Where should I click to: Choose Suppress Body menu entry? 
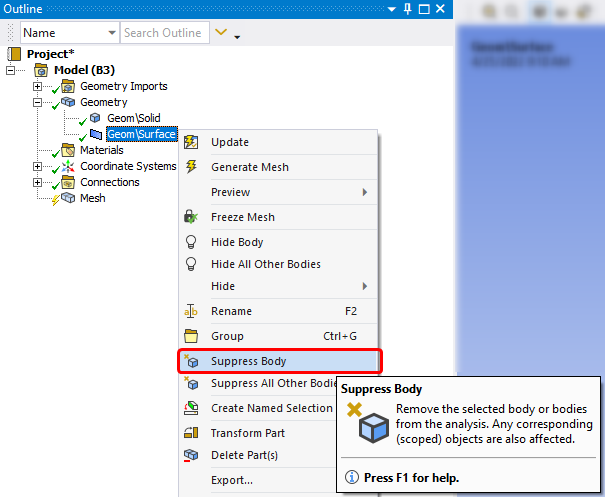pos(278,361)
